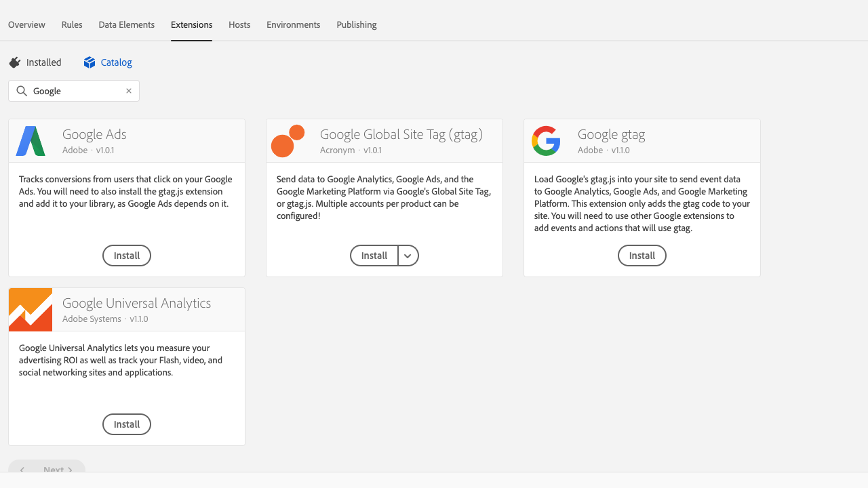Switch to the Data Elements tab

(126, 24)
